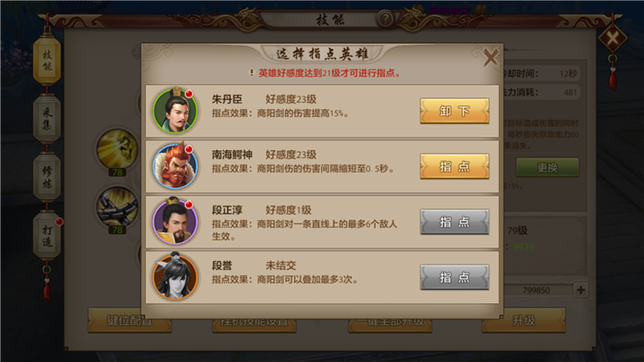Tap the 升级 upgrade button
The image size is (644, 362).
click(523, 321)
